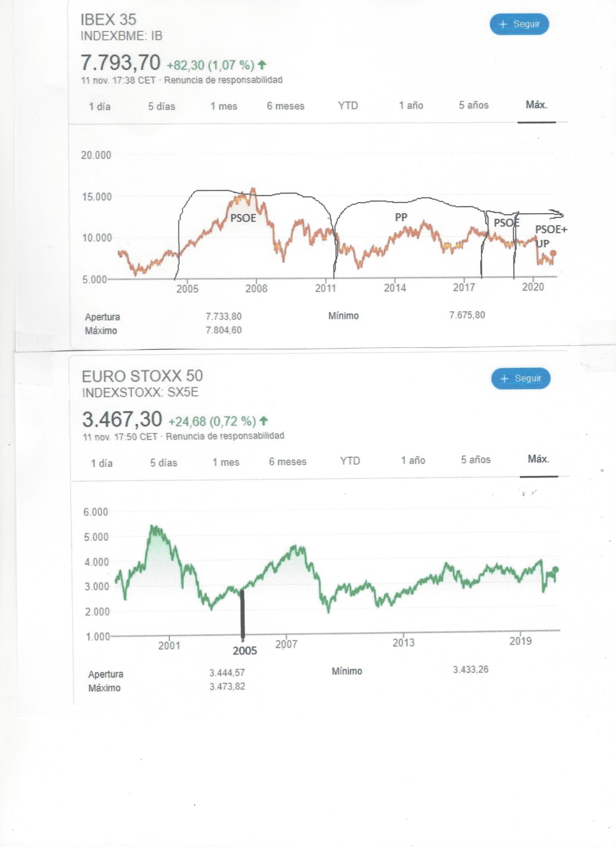Select '1 día' tab on EURO STOXX 50
The image size is (616, 847).
click(x=102, y=463)
